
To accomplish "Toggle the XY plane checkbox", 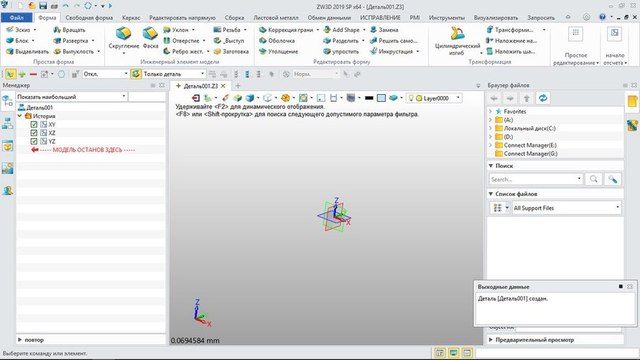I will click(x=34, y=124).
